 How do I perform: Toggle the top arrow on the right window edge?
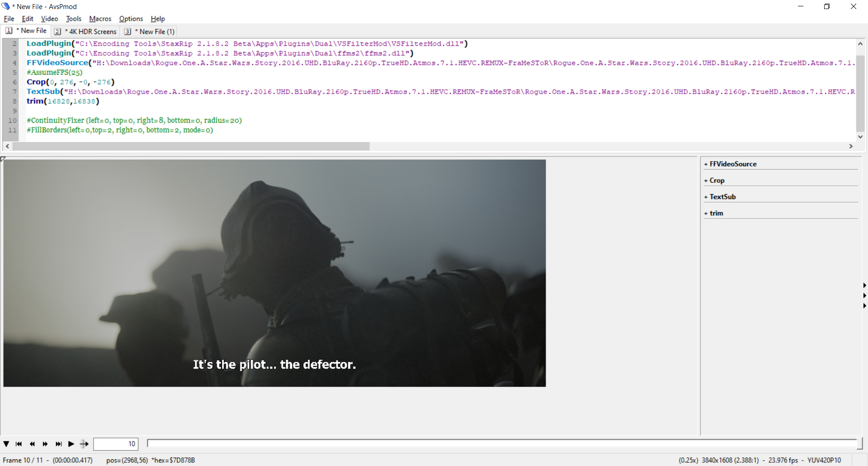click(865, 285)
